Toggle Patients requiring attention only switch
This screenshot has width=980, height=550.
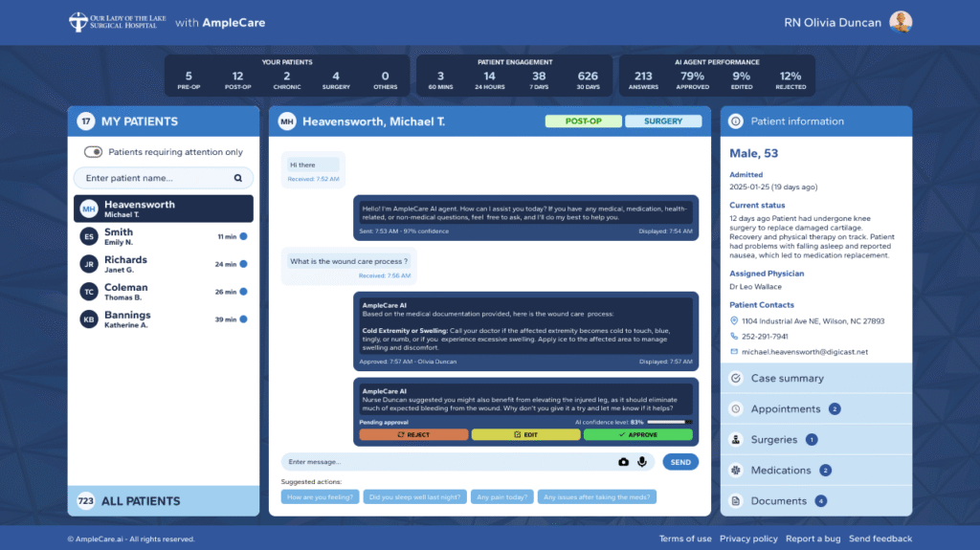pos(93,152)
